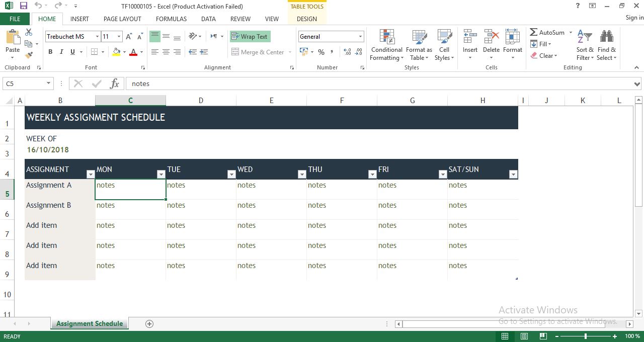The image size is (644, 342).
Task: Click the zoom slider handle
Action: 586,336
